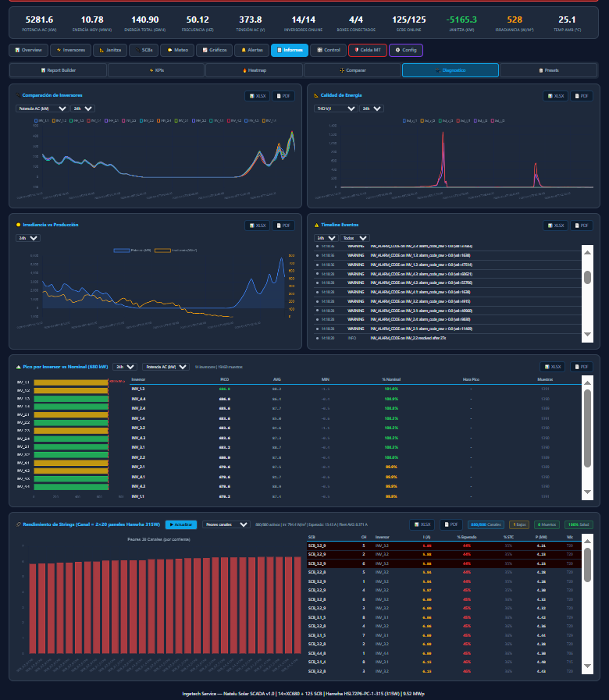
Task: Export Pico por Inversor table to XLSX
Action: [553, 367]
